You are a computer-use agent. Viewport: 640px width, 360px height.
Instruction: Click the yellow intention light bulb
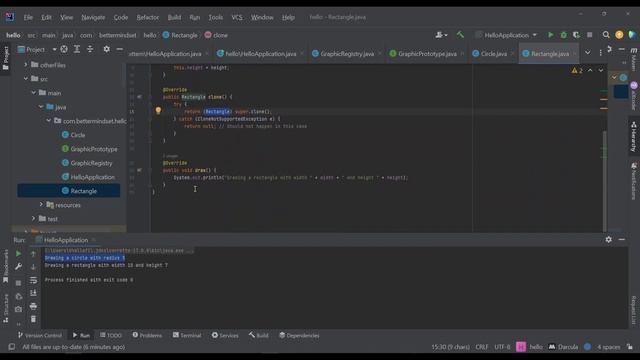158,110
